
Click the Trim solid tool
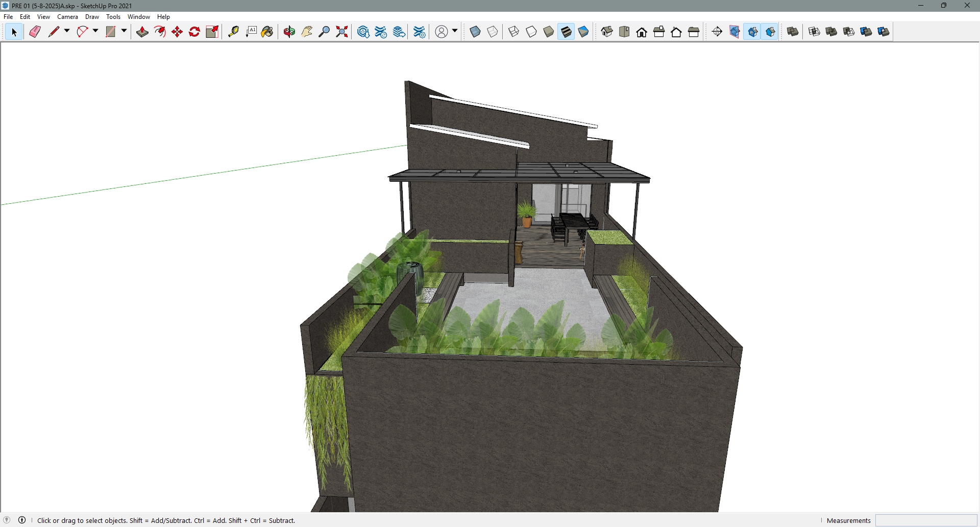point(866,32)
